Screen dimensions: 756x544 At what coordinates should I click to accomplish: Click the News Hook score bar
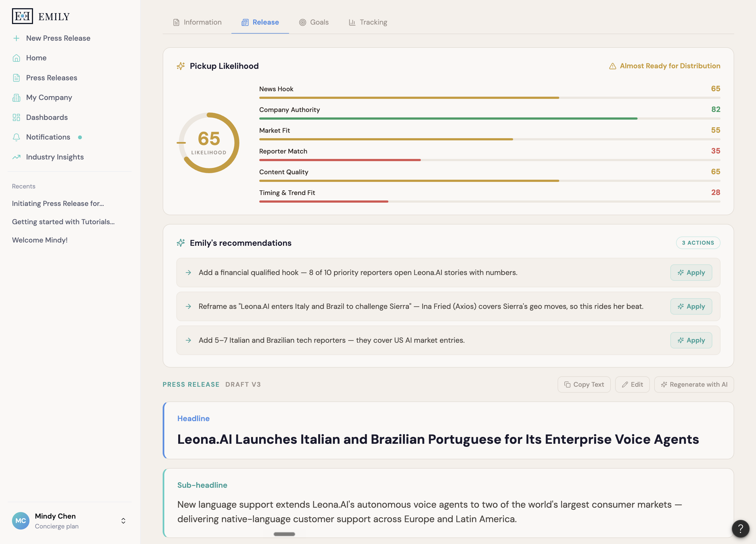(x=490, y=98)
